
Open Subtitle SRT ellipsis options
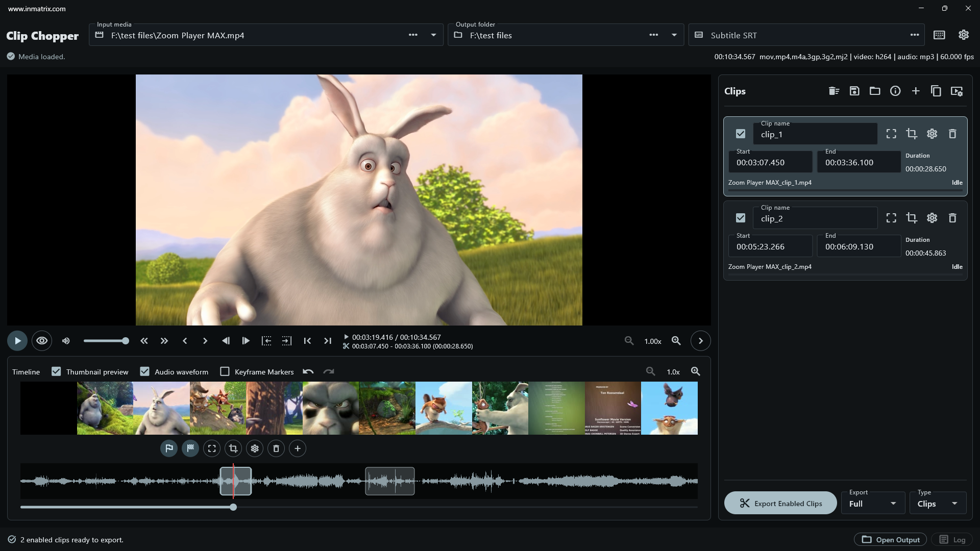(915, 35)
